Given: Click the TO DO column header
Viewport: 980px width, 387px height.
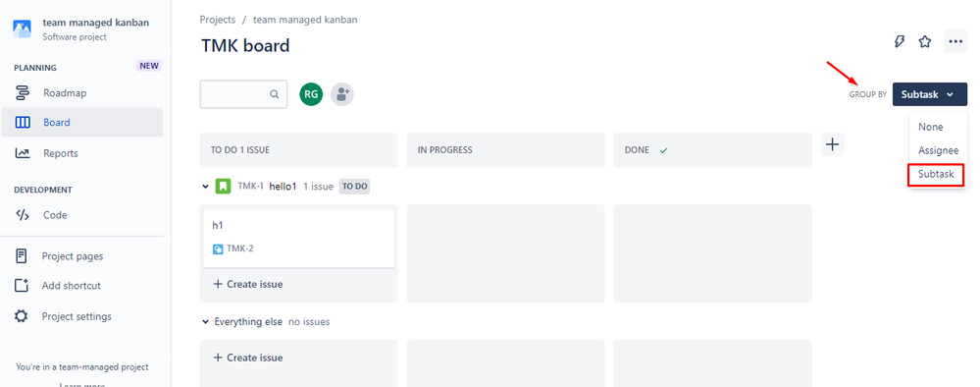Looking at the screenshot, I should (299, 150).
